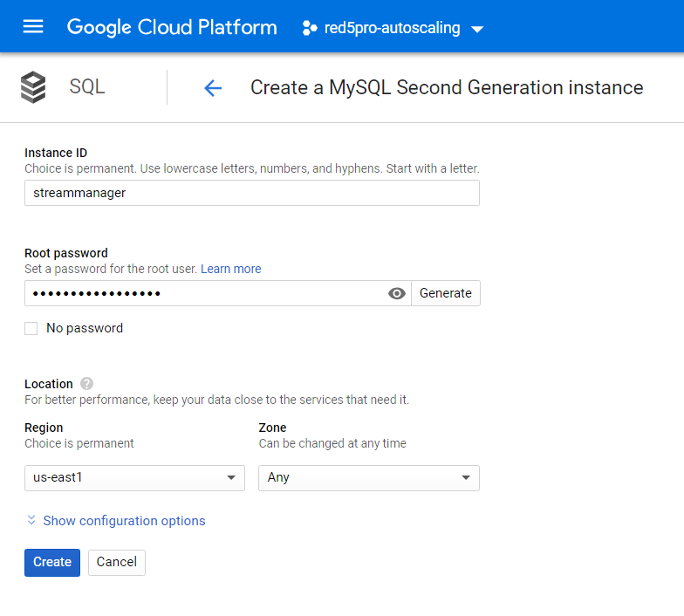
Task: Click the Location help question icon
Action: (x=87, y=384)
